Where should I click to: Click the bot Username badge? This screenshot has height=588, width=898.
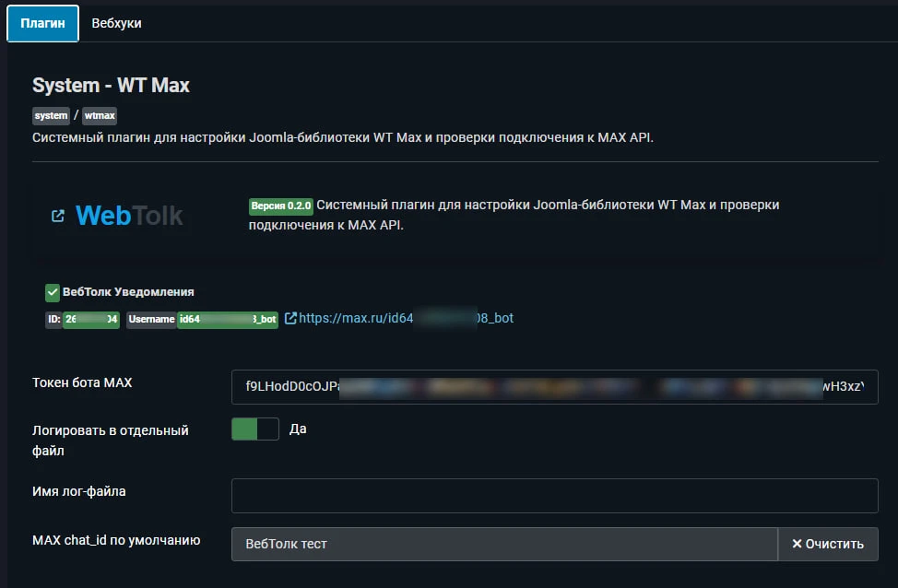pyautogui.click(x=202, y=320)
